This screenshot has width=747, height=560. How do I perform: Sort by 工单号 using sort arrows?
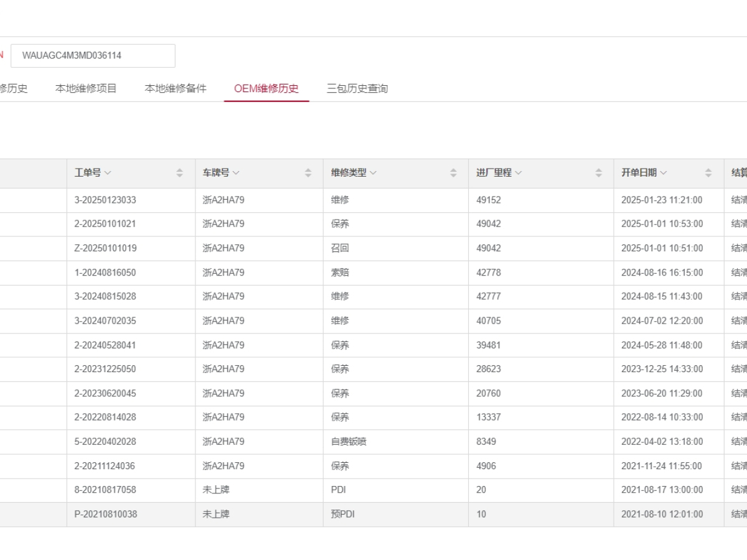[180, 173]
